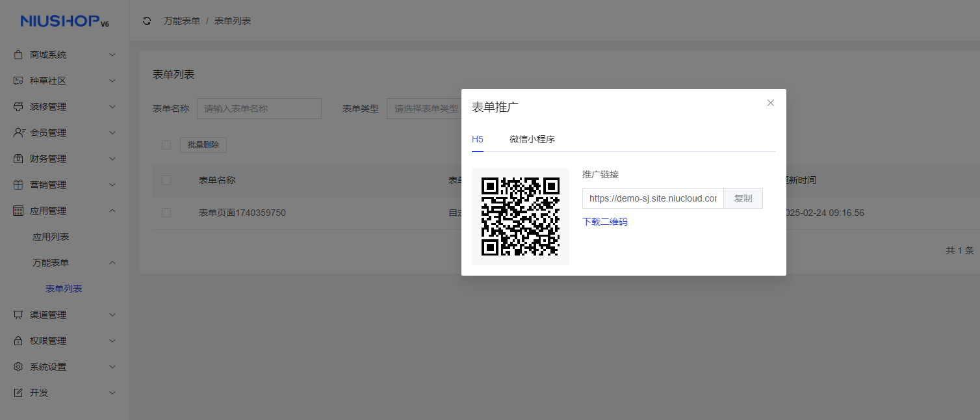Open 应用列表 in the sidebar
This screenshot has height=420, width=980.
click(x=51, y=237)
